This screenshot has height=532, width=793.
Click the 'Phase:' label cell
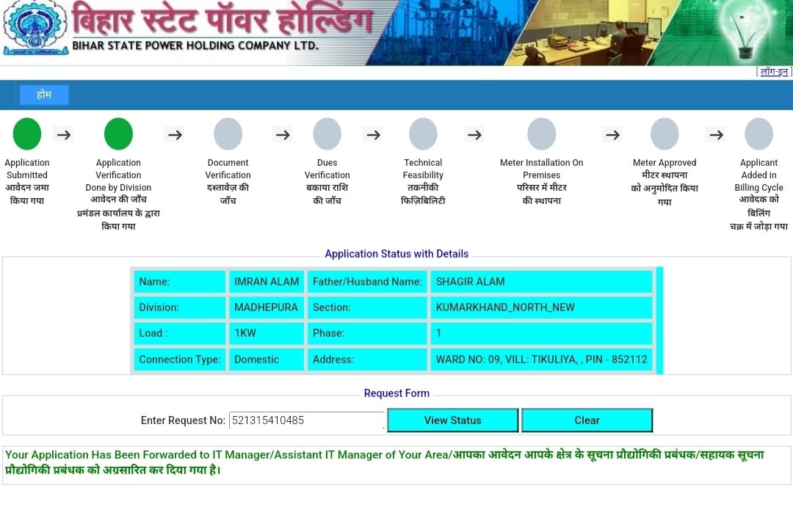(x=368, y=333)
